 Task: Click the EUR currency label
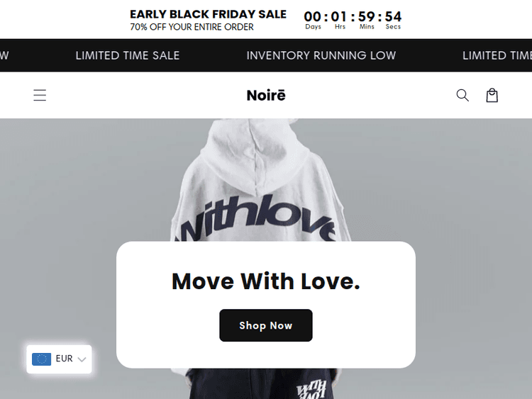click(64, 359)
